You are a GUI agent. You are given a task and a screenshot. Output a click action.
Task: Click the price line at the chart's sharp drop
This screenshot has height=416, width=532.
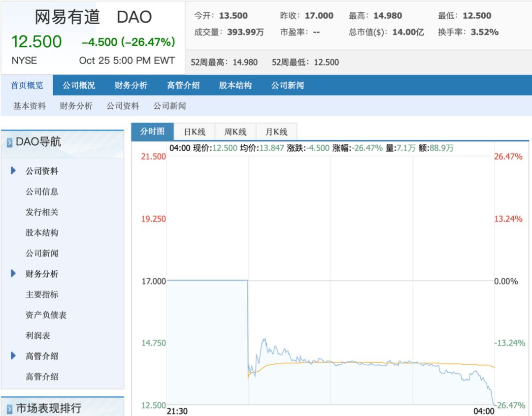tap(247, 325)
